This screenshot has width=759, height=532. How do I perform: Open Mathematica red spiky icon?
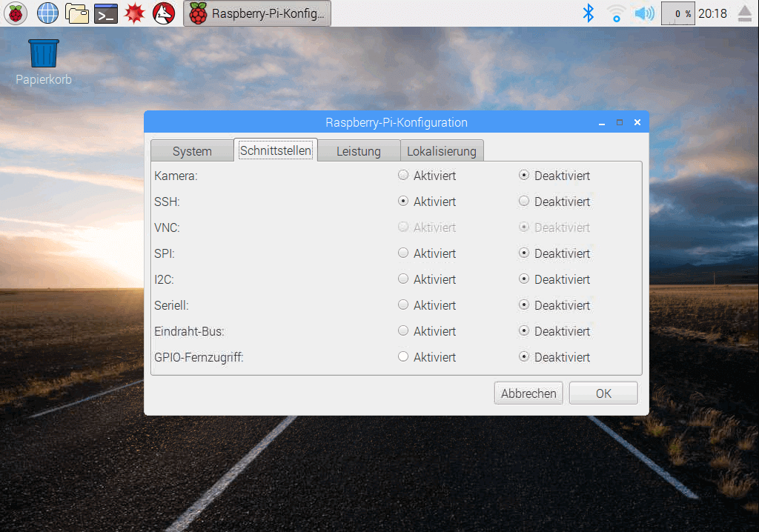135,13
